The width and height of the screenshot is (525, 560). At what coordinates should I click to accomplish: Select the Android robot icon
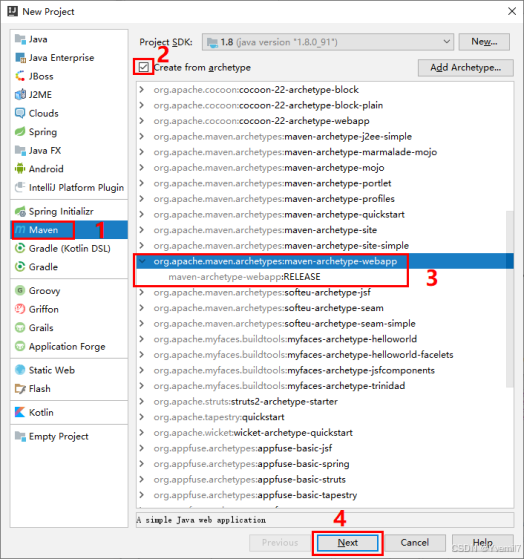pos(20,169)
